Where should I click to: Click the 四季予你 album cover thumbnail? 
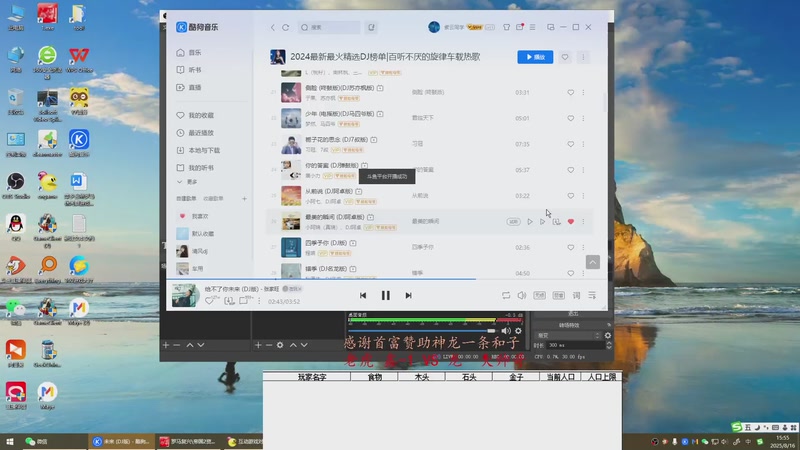291,247
